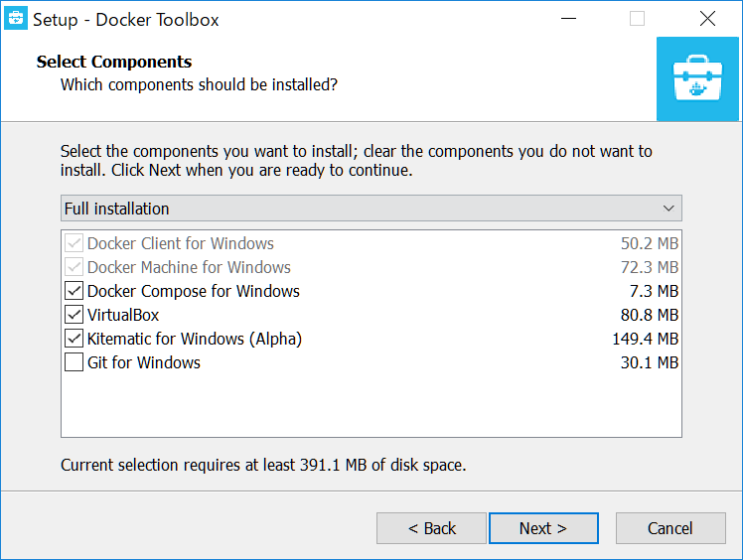Proceed with the Next button
Image resolution: width=743 pixels, height=560 pixels.
coord(543,528)
